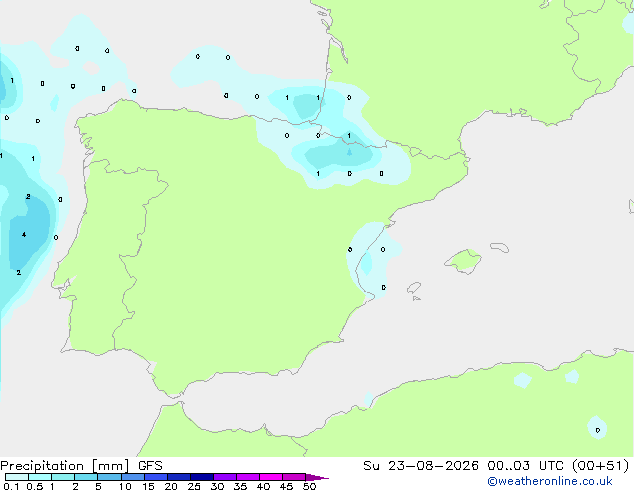This screenshot has height=490, width=634.
Task: Click the 'Precipitation [mm] GFS' title text
Action: click(81, 466)
